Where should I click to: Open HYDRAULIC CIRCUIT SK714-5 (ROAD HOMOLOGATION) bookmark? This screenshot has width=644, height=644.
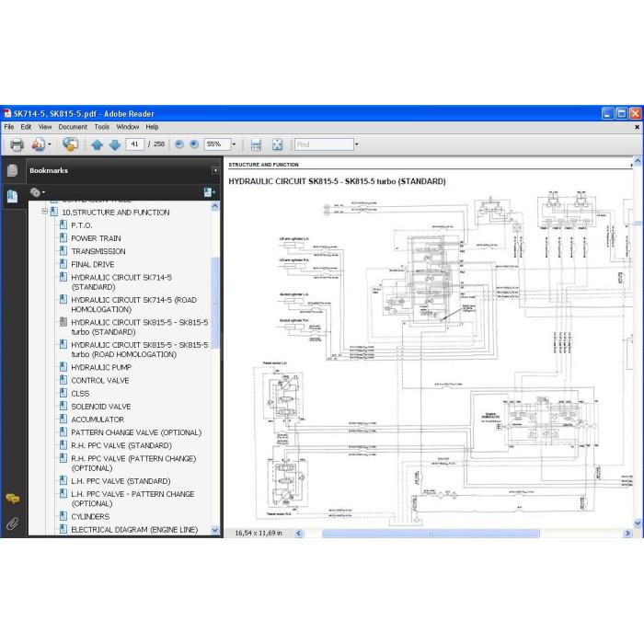coord(134,305)
